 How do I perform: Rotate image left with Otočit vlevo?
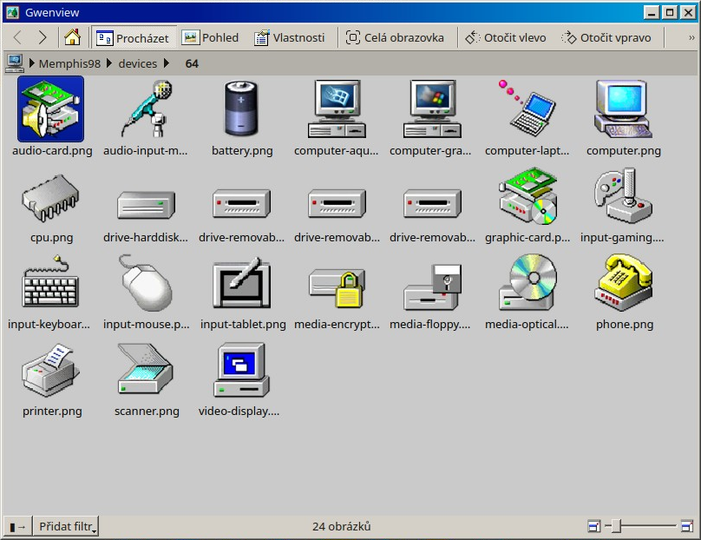pos(505,38)
